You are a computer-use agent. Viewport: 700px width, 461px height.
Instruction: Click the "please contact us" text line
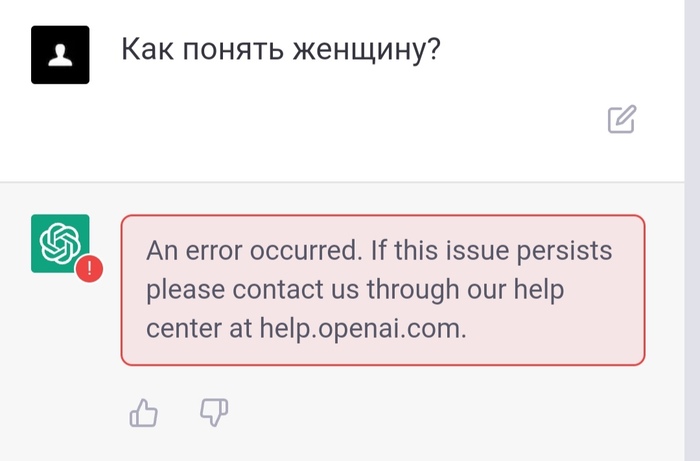(x=253, y=290)
